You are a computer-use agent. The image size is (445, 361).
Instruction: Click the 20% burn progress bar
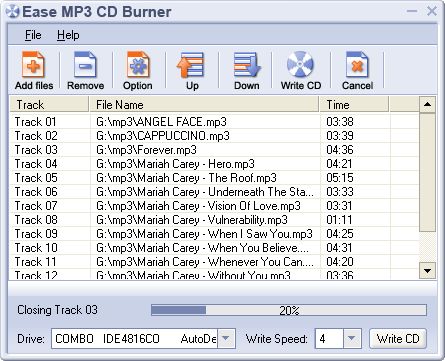(289, 310)
